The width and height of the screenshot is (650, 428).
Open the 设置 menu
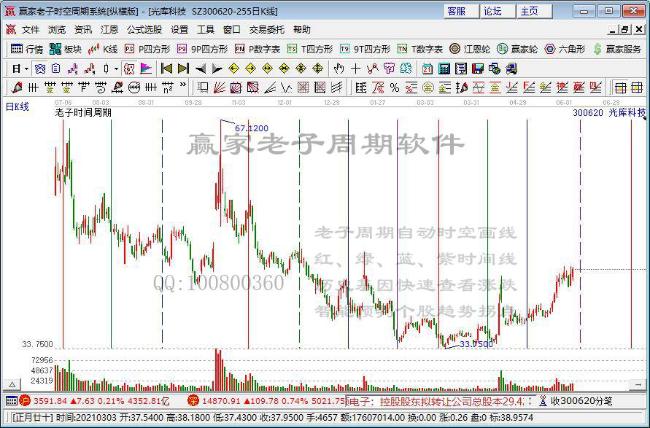point(179,30)
